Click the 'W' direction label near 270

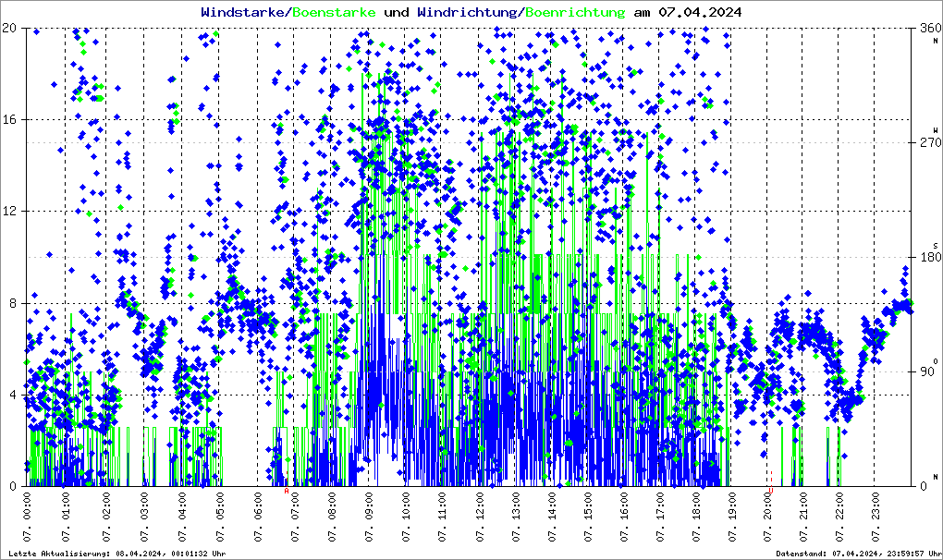coord(936,130)
